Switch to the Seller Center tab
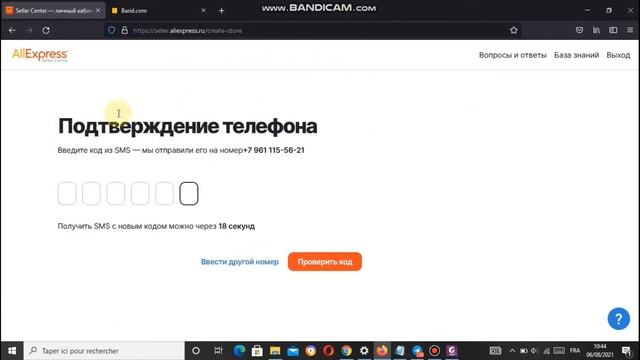 coord(53,11)
